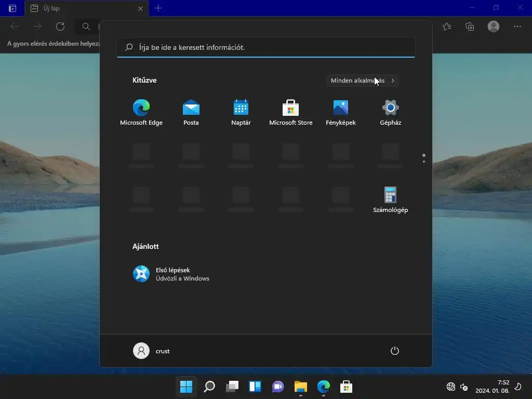Viewport: 532px width, 399px height.
Task: Click the network globe tray icon
Action: tap(451, 387)
